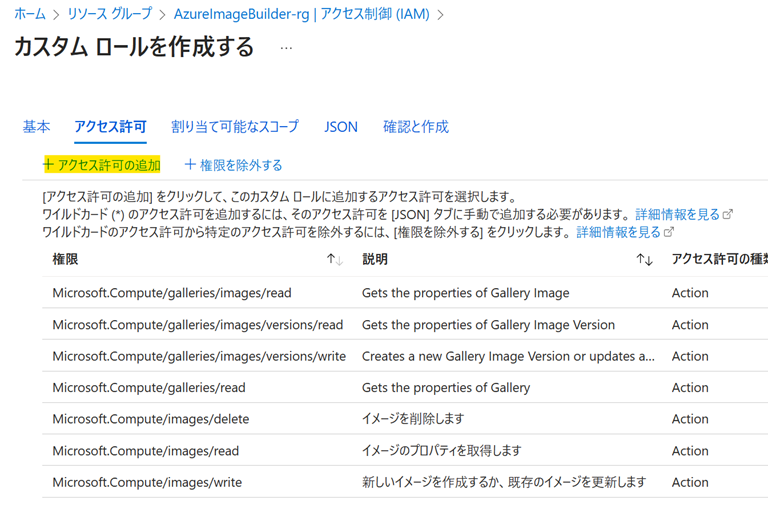Switch to the 基本 tab
This screenshot has width=768, height=529.
(36, 127)
